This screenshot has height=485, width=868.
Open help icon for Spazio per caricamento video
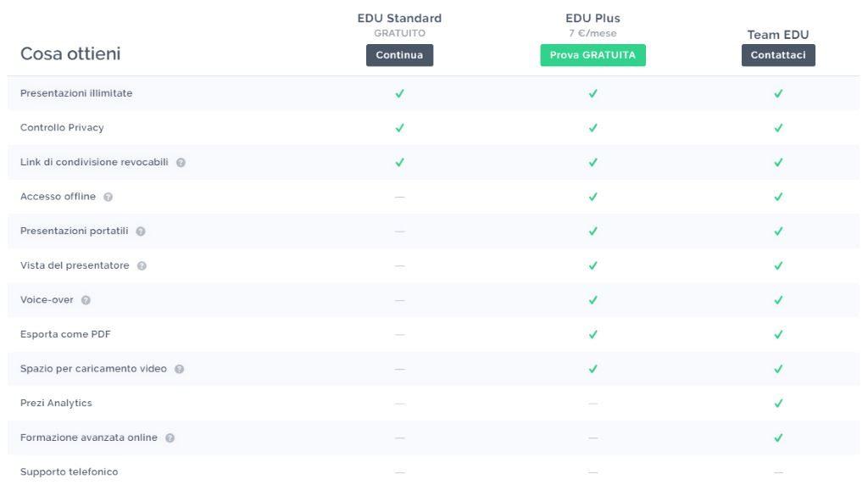point(180,370)
